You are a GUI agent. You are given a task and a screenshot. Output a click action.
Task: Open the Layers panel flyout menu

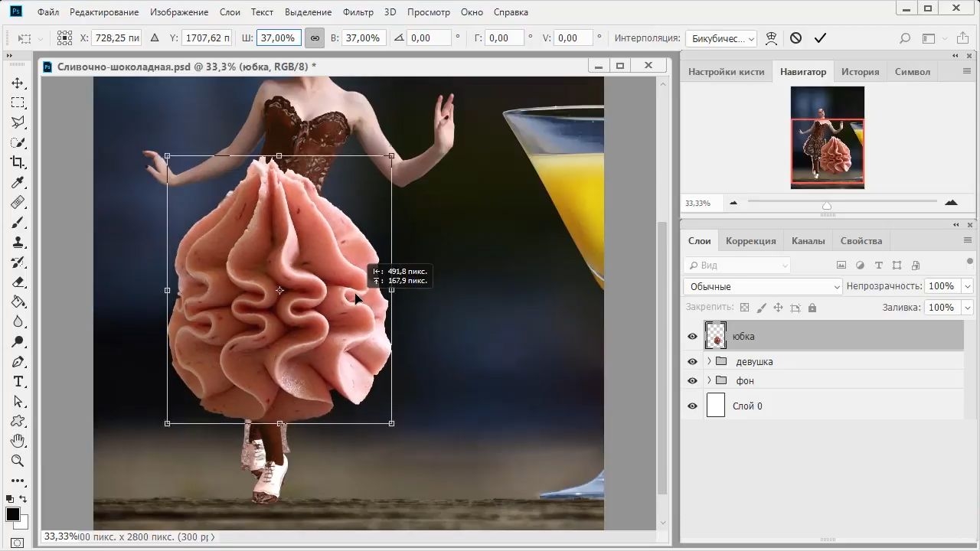[967, 240]
